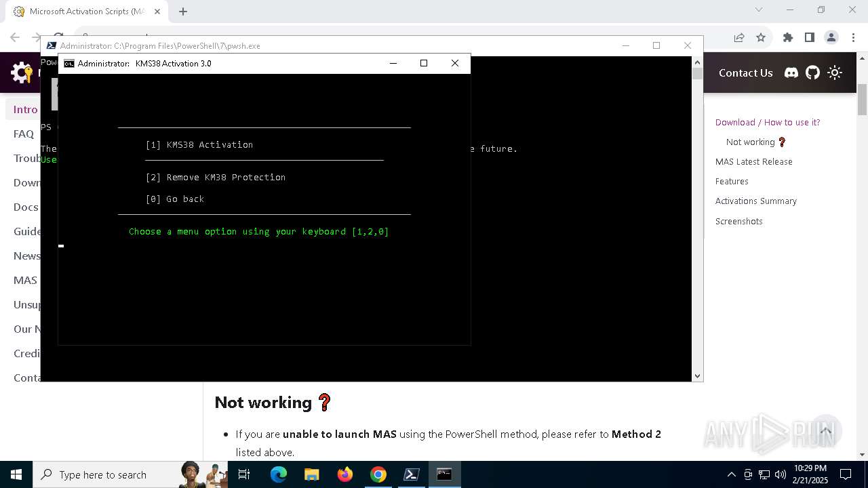Click [0] Go back menu text

click(x=175, y=199)
